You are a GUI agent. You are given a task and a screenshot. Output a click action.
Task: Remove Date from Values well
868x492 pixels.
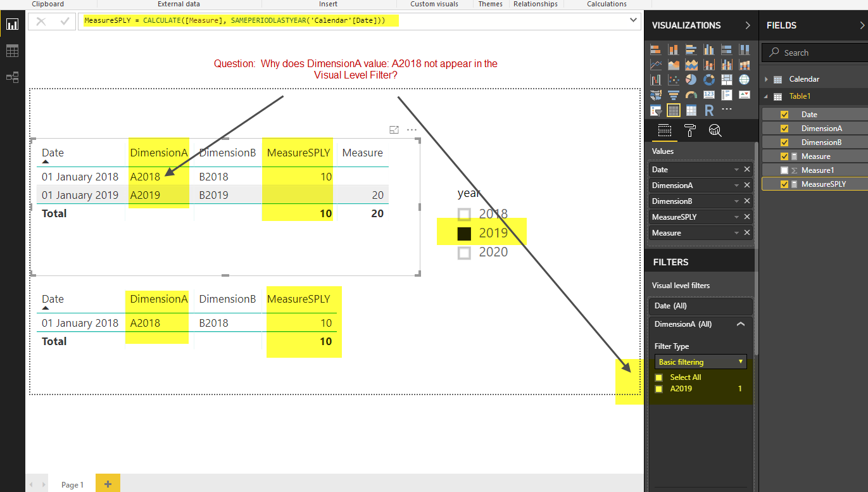747,169
